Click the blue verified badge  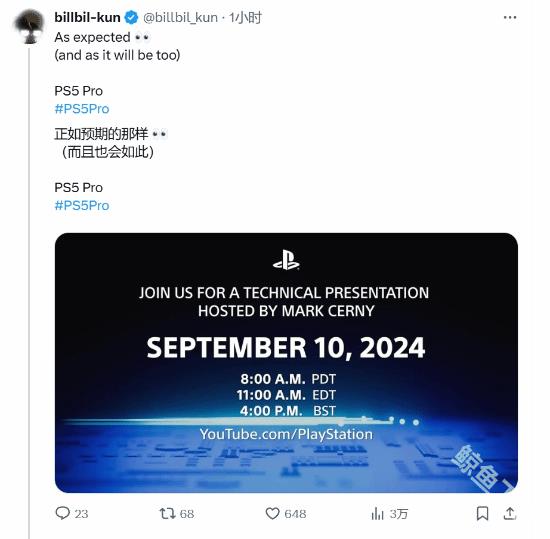pyautogui.click(x=132, y=18)
